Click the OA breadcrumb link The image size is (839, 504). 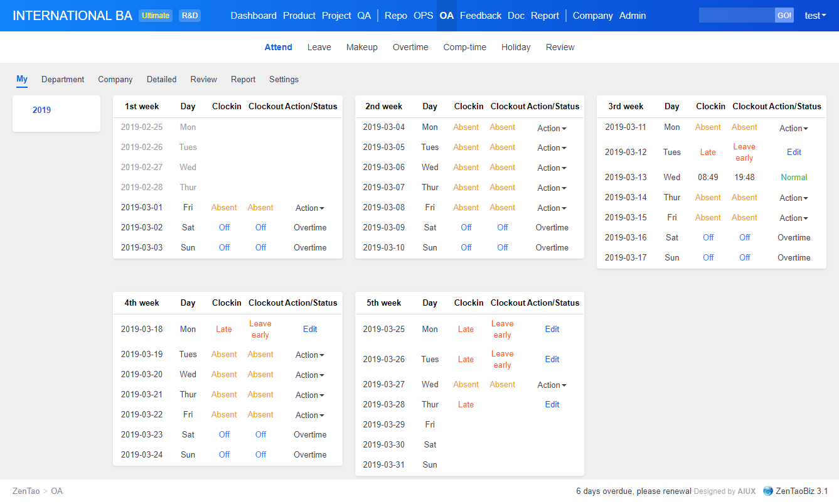(57, 491)
